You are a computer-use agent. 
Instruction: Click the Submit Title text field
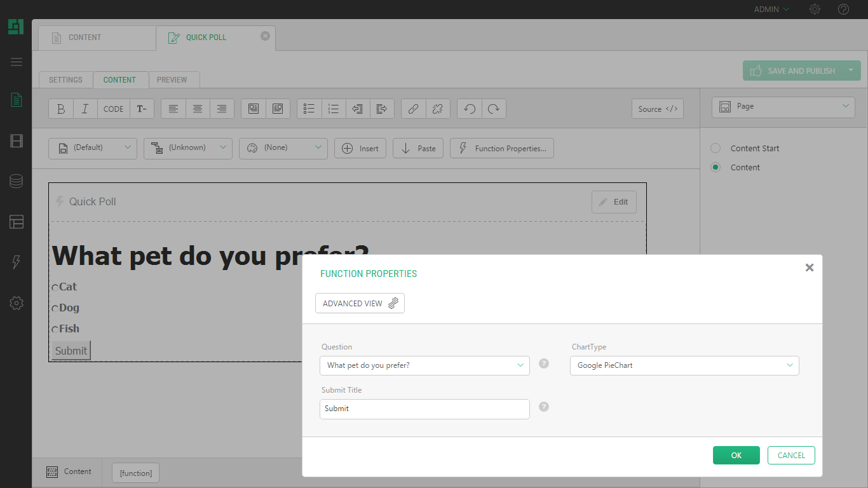point(424,409)
